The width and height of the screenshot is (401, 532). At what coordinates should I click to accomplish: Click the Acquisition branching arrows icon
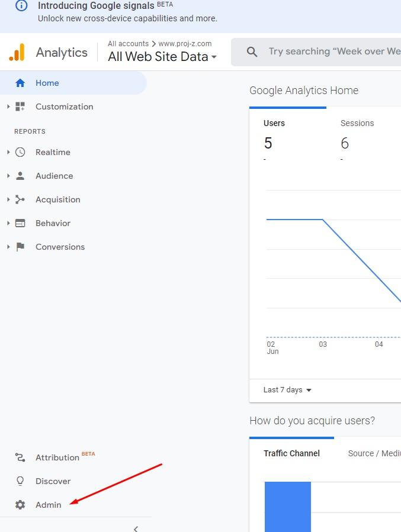point(20,199)
